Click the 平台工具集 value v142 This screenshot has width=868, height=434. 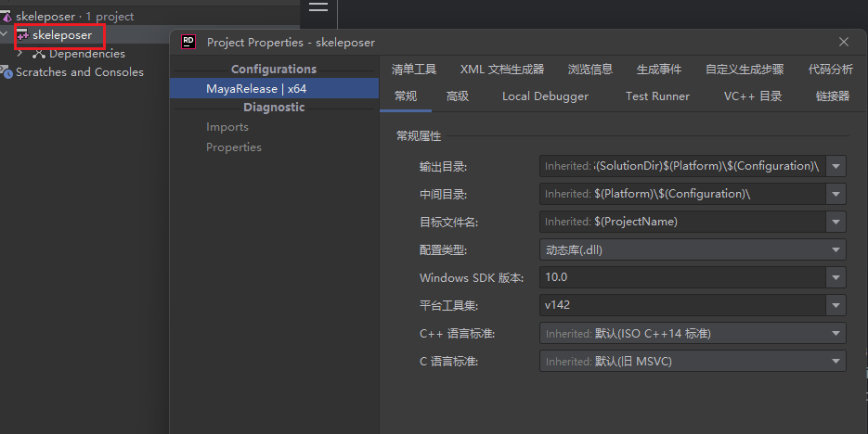tap(557, 304)
